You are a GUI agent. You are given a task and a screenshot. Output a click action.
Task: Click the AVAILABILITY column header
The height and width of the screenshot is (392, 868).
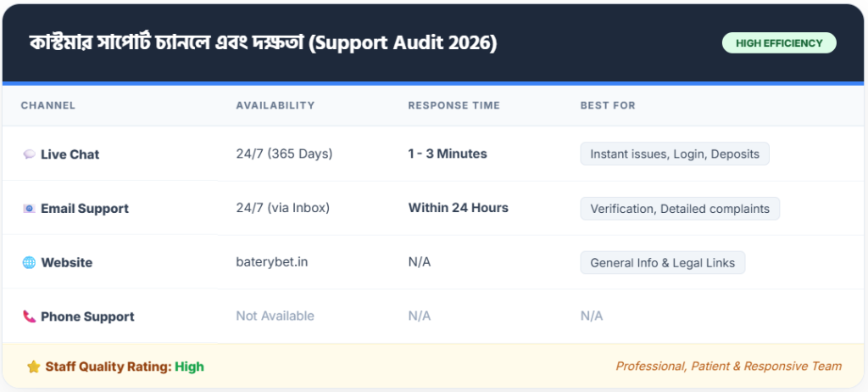pyautogui.click(x=275, y=106)
